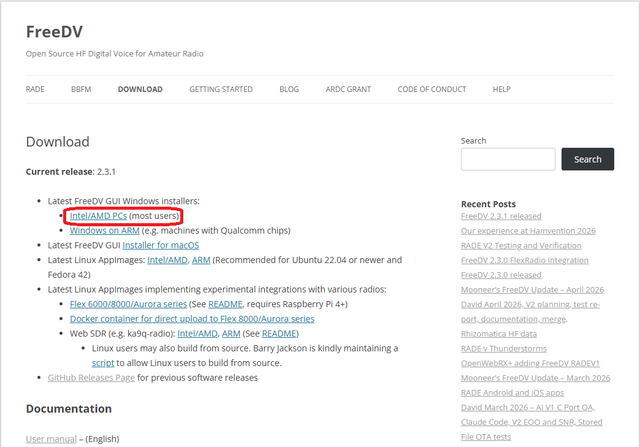Open the HELP menu item
This screenshot has height=447, width=640.
point(502,89)
